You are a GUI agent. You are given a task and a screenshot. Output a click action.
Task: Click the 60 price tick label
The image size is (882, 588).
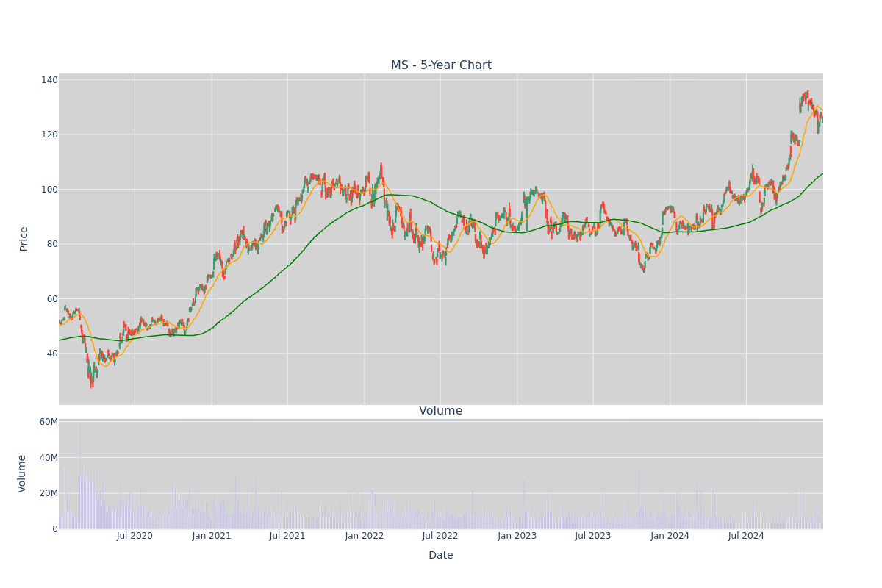[x=51, y=299]
